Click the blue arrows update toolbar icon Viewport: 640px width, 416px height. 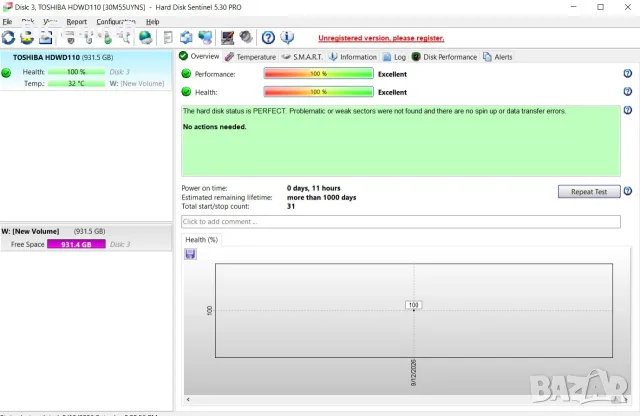pyautogui.click(x=186, y=38)
